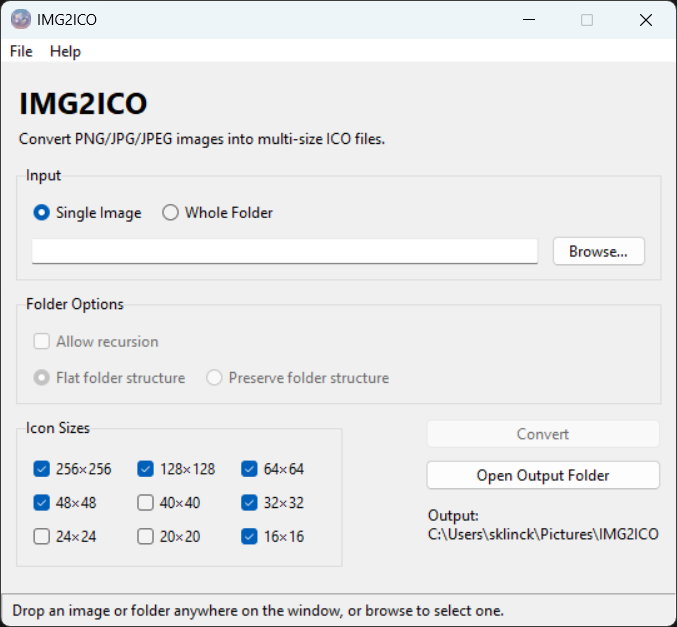The height and width of the screenshot is (627, 677).
Task: Uncheck the 256×256 icon size
Action: point(42,469)
